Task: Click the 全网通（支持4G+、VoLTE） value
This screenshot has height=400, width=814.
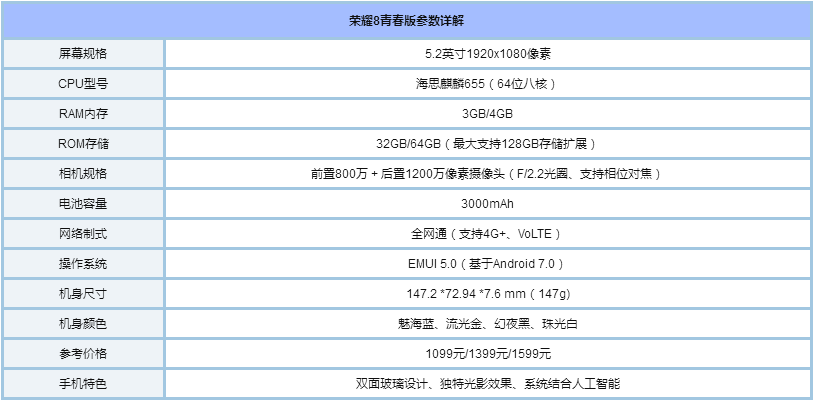Action: 488,234
